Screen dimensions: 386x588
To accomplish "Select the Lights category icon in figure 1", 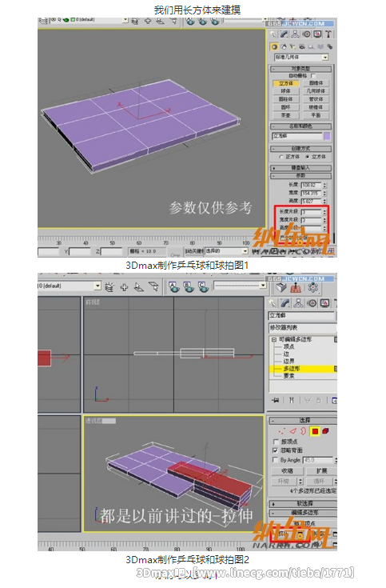I will pos(292,47).
